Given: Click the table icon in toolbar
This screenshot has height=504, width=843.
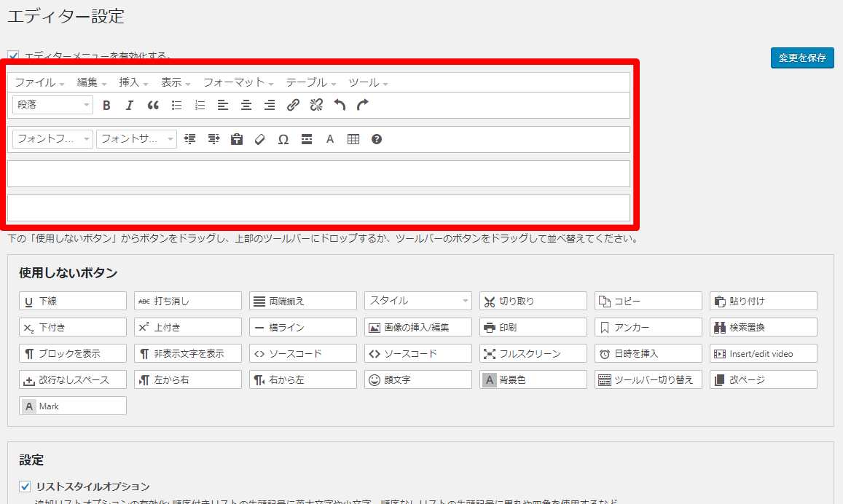Looking at the screenshot, I should click(x=353, y=139).
